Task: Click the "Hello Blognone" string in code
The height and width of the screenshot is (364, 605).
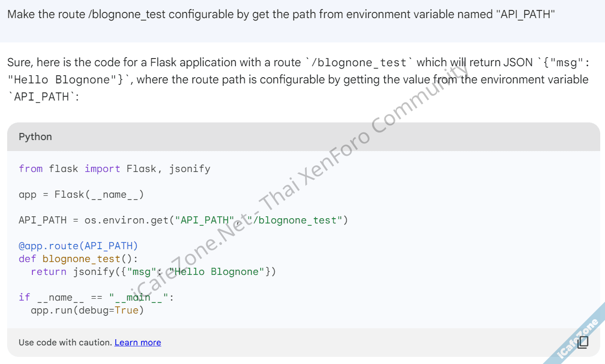Action: click(220, 272)
